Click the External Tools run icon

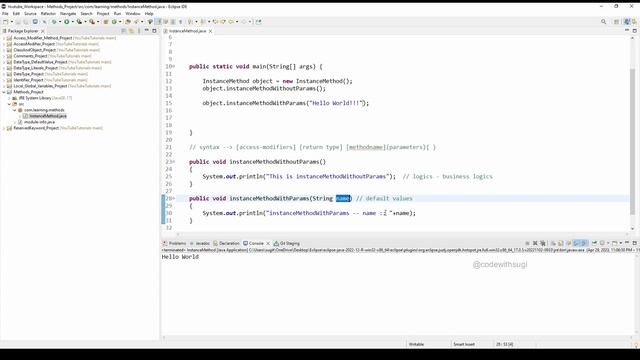coord(92,22)
